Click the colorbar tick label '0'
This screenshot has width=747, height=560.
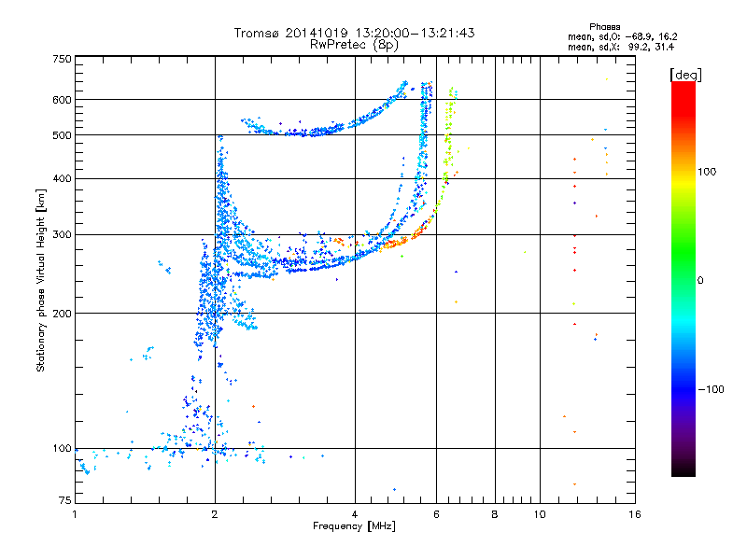[699, 280]
